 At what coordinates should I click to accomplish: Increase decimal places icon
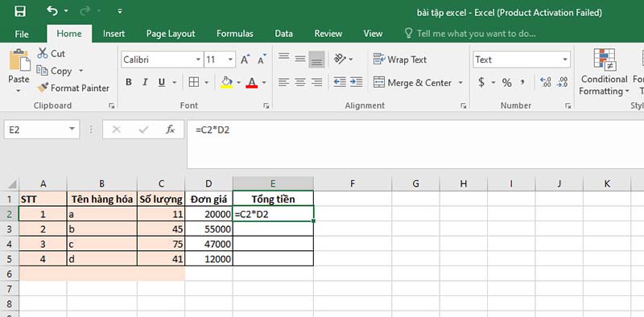coord(546,83)
